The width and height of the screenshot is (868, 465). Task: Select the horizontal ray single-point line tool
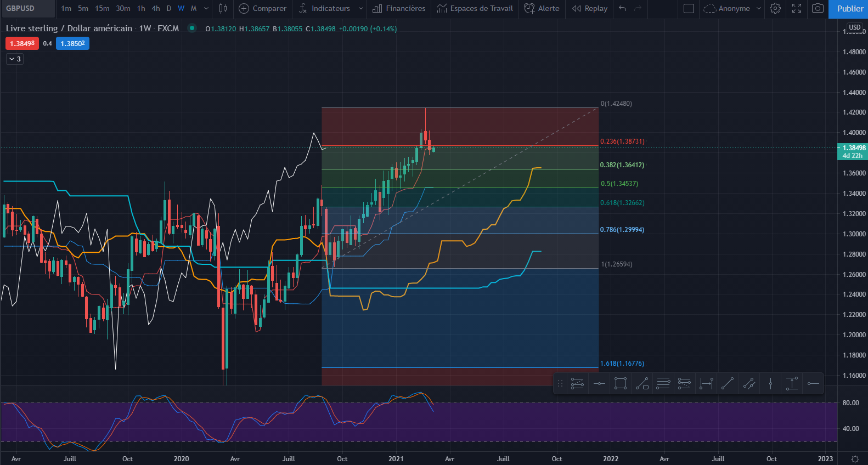coord(599,384)
